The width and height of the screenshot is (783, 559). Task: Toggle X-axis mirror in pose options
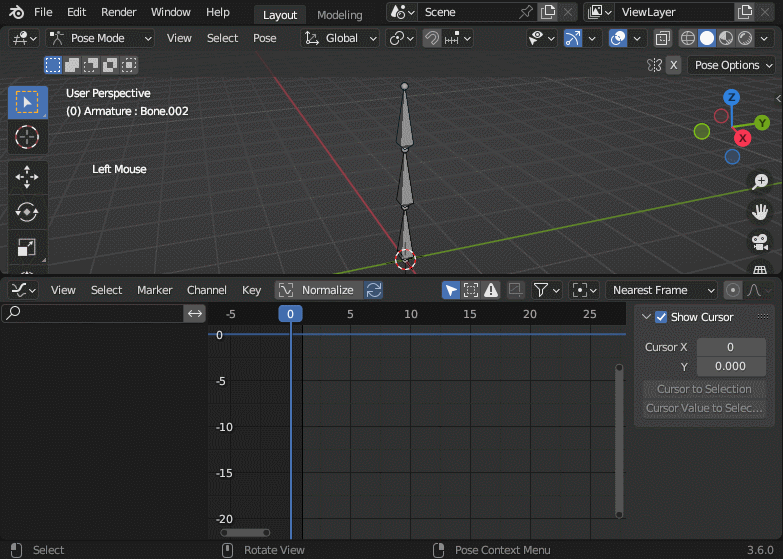pos(673,65)
